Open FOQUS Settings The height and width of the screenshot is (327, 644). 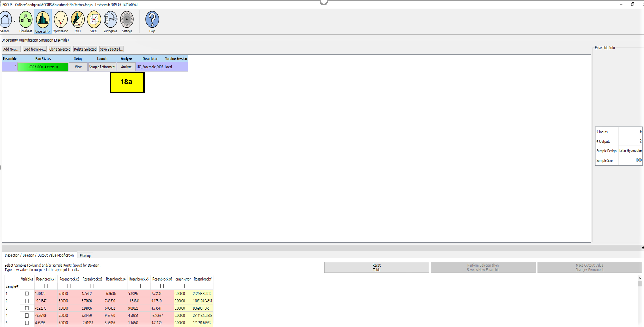[126, 20]
